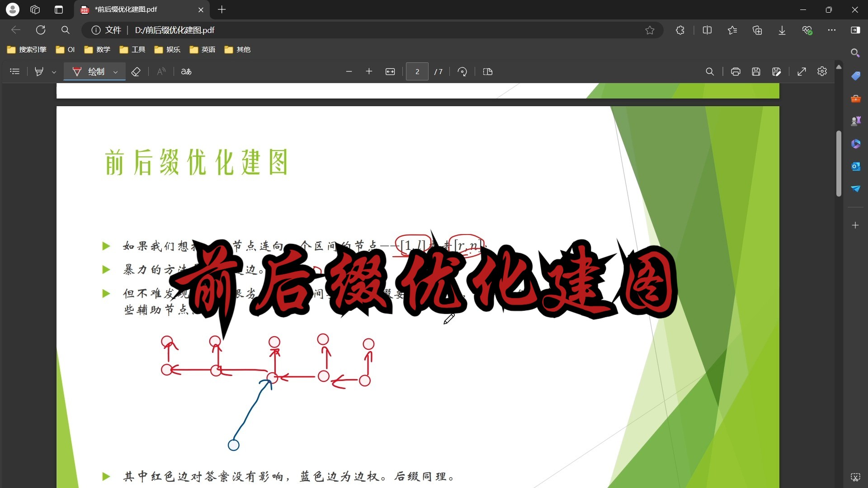Click the PDF vertical scrollbar thumb
The image size is (868, 488).
coord(839,164)
